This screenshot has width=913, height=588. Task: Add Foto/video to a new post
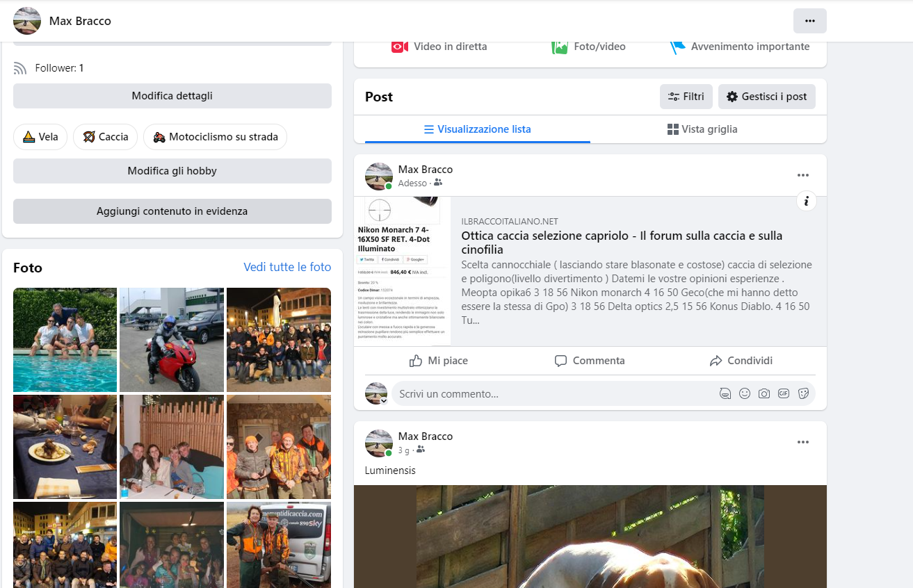[588, 47]
